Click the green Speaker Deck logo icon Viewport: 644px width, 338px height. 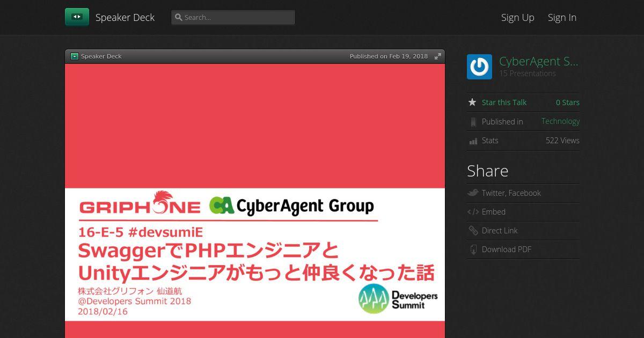[x=77, y=17]
